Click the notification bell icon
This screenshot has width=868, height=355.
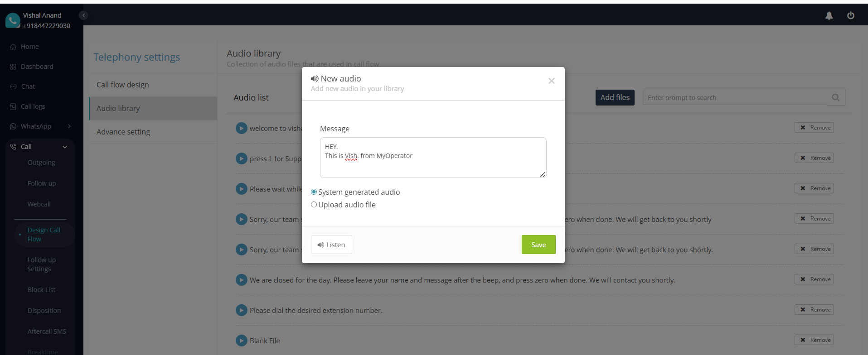click(x=829, y=16)
